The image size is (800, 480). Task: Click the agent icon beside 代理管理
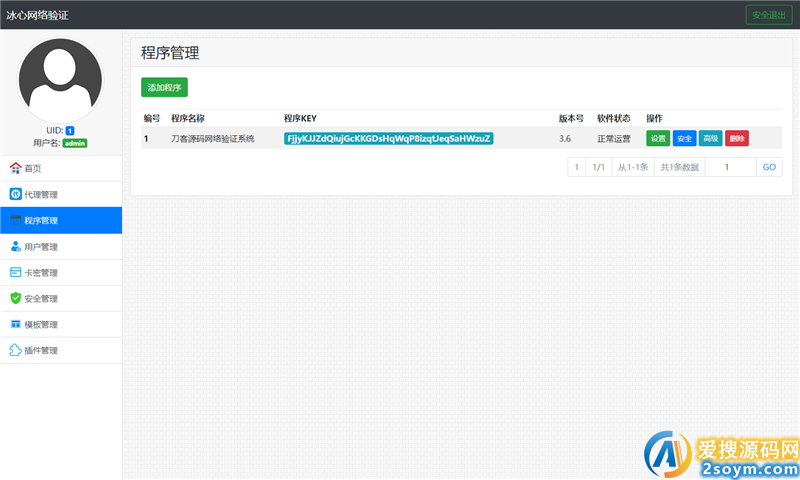click(x=15, y=194)
